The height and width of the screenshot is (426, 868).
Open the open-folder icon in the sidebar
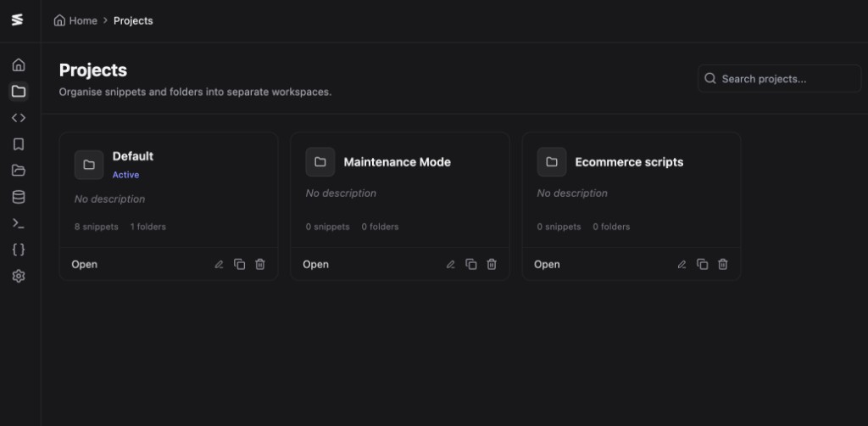[x=19, y=170]
